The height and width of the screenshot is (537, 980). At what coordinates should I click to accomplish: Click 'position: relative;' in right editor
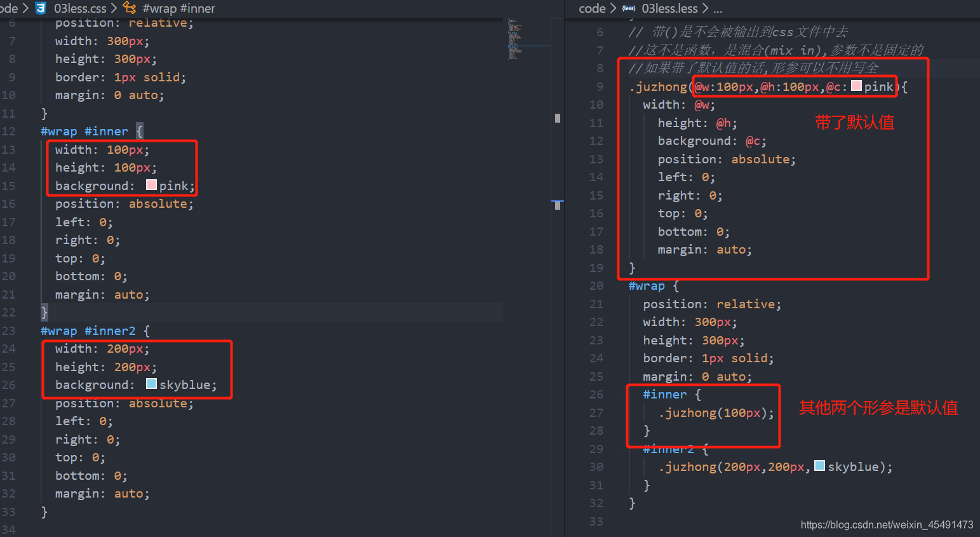(x=712, y=304)
